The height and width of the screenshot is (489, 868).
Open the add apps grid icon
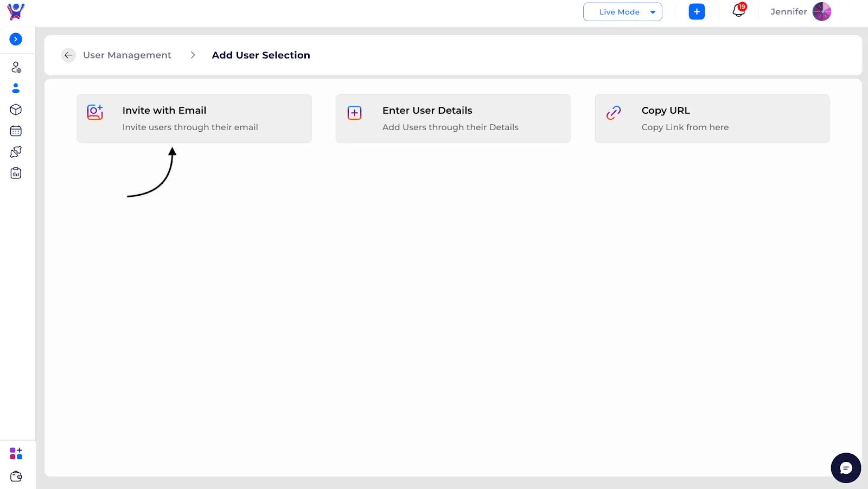pos(16,453)
